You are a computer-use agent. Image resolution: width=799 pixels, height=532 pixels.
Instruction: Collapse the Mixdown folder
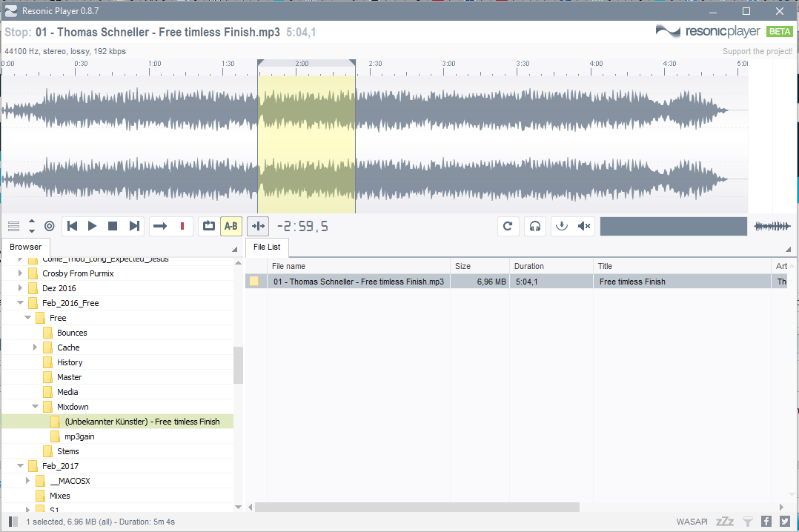point(35,407)
